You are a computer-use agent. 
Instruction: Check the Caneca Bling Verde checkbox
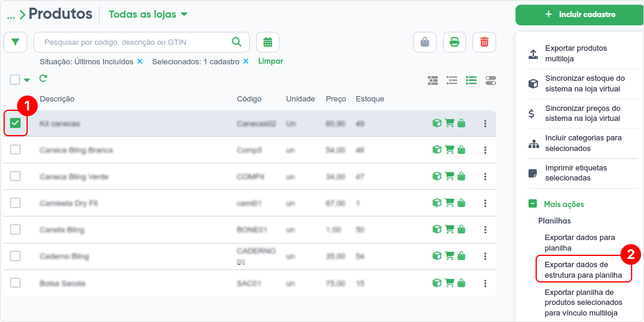click(15, 176)
